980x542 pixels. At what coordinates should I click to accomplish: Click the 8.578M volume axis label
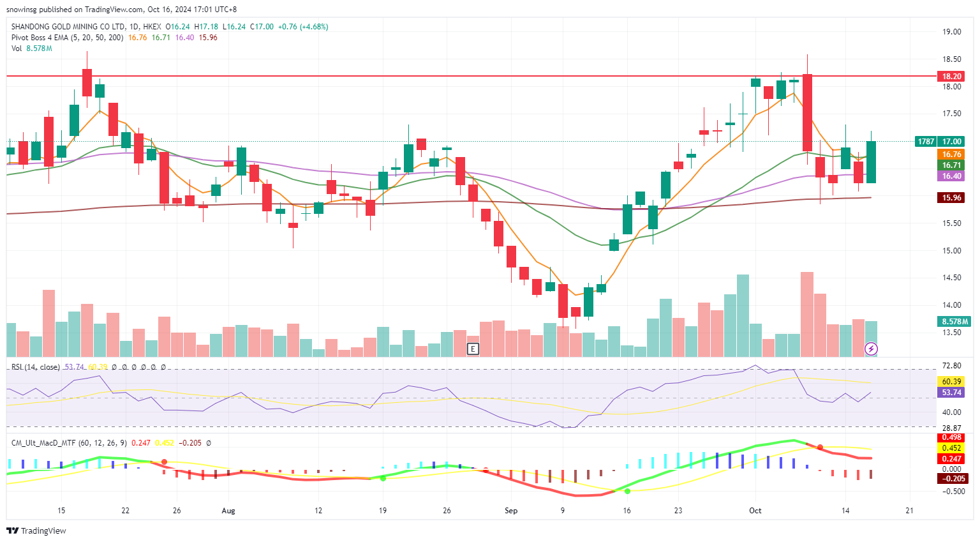tap(954, 321)
